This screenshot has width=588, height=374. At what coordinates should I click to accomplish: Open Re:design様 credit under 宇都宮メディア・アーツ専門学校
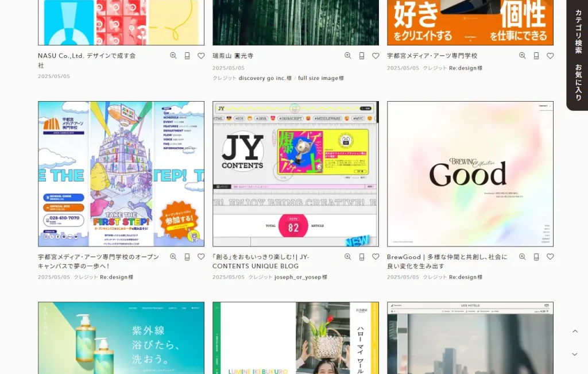coord(466,68)
